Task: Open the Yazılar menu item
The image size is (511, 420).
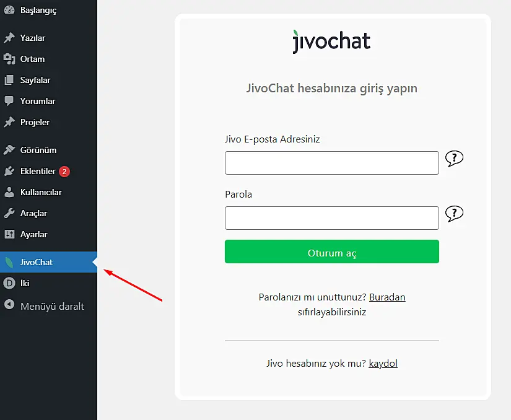Action: (x=48, y=38)
